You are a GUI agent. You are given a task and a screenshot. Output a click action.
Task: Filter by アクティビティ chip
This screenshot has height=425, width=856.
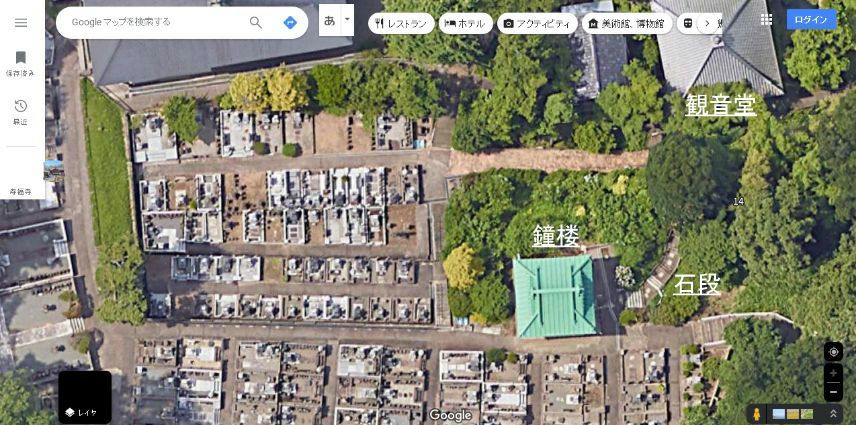537,23
